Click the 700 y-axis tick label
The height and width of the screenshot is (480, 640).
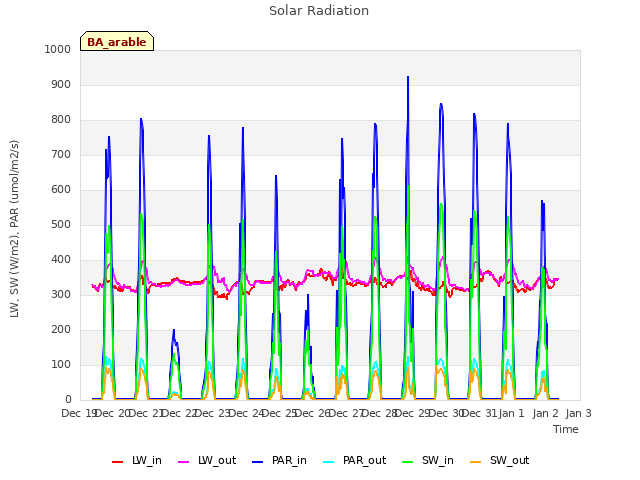pos(61,155)
